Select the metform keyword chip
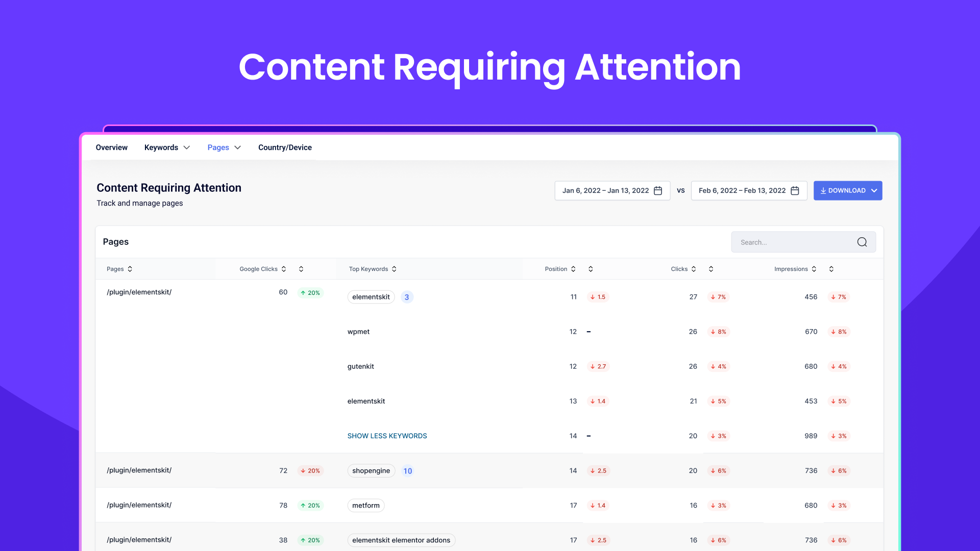This screenshot has width=980, height=551. (365, 506)
